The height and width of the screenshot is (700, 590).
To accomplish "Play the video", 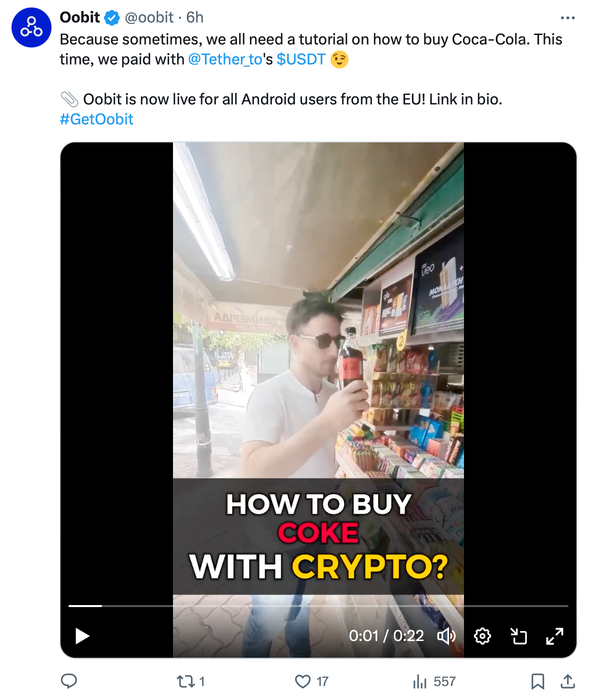I will 82,636.
